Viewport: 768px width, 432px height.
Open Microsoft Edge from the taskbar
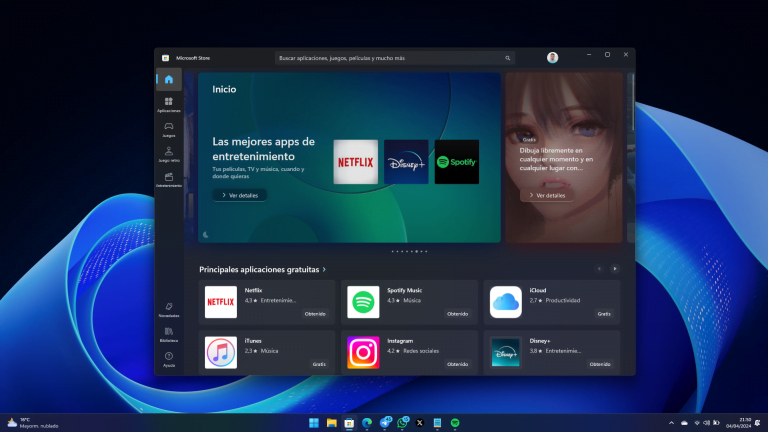click(x=367, y=423)
